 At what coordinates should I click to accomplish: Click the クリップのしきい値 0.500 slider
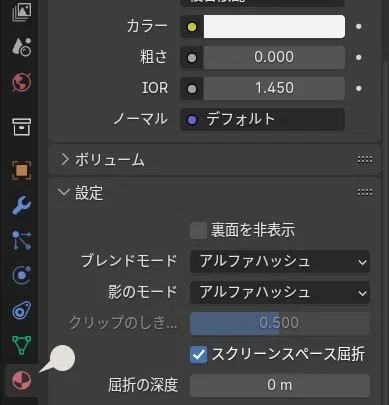pyautogui.click(x=280, y=323)
